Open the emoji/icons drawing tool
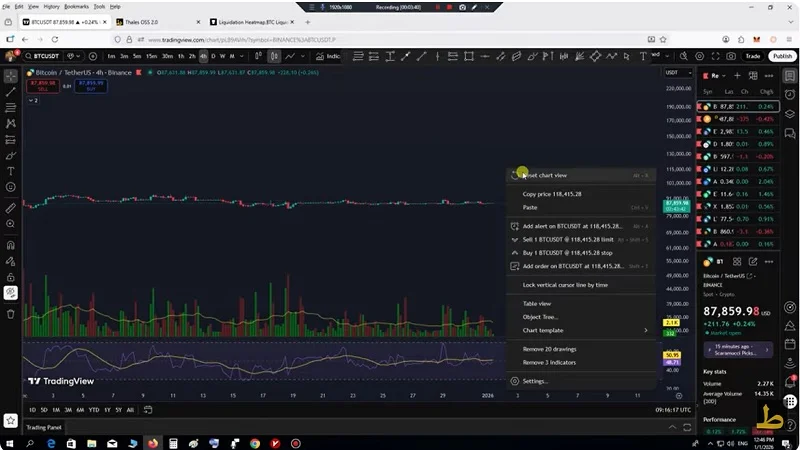The image size is (800, 450). (x=11, y=188)
